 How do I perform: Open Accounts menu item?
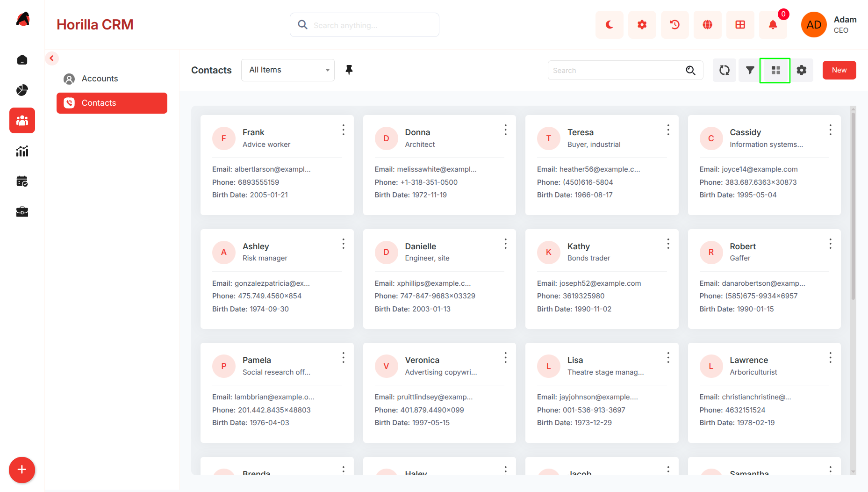112,79
